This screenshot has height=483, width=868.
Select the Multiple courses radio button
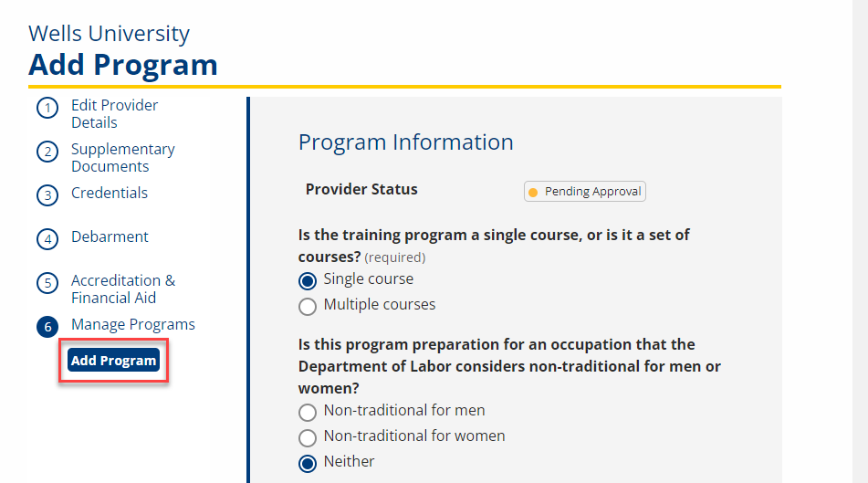[x=308, y=306]
